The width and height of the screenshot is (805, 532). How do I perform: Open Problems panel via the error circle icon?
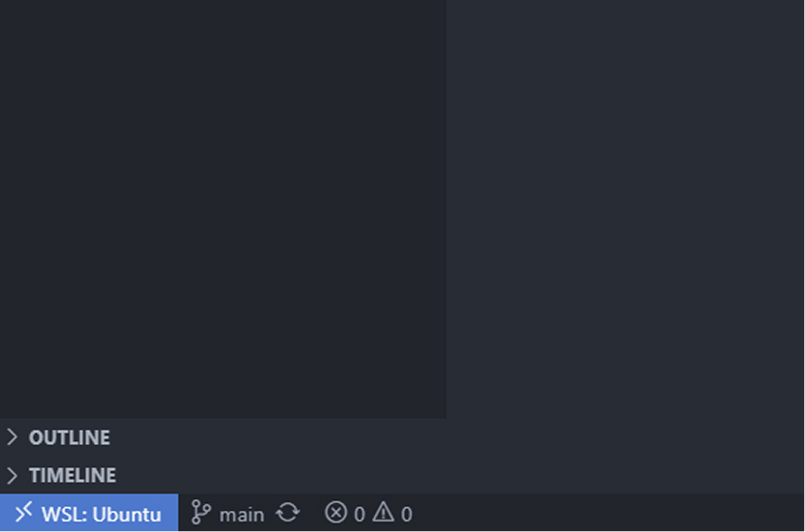335,513
